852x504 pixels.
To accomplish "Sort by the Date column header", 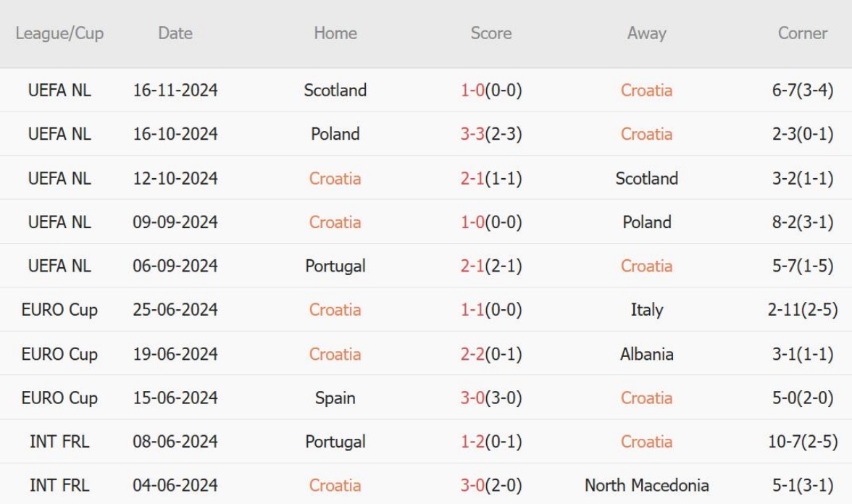I will coord(175,33).
